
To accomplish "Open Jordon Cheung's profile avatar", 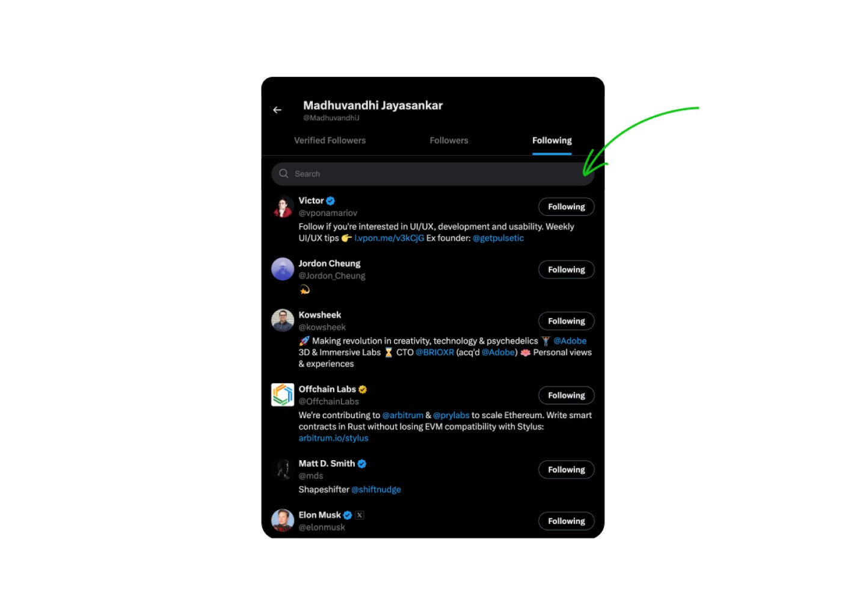I will click(283, 269).
